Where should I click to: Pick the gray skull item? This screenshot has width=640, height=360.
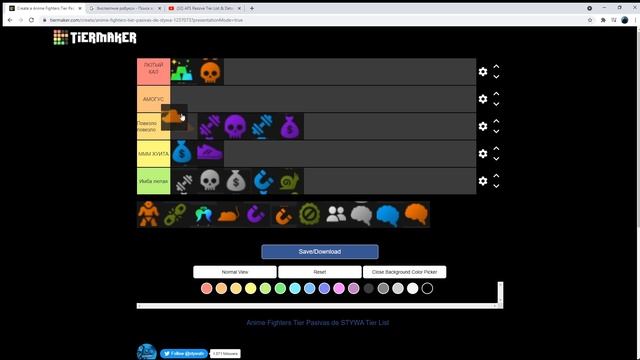[x=210, y=180]
